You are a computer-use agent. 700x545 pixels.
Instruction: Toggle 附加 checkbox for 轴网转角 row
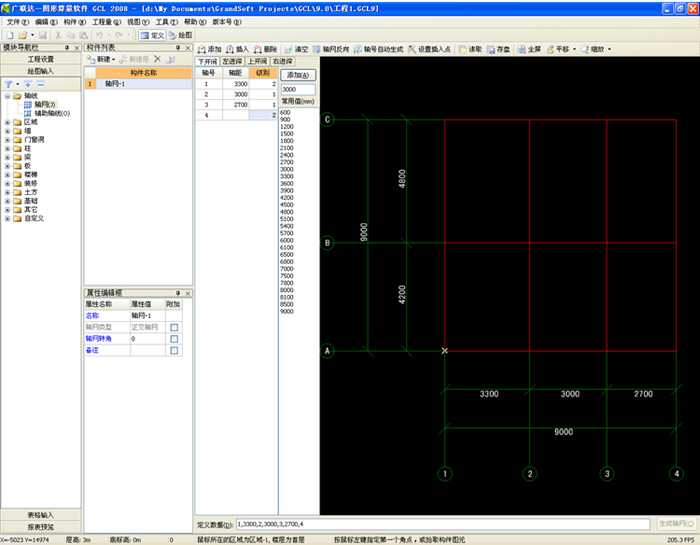point(174,339)
